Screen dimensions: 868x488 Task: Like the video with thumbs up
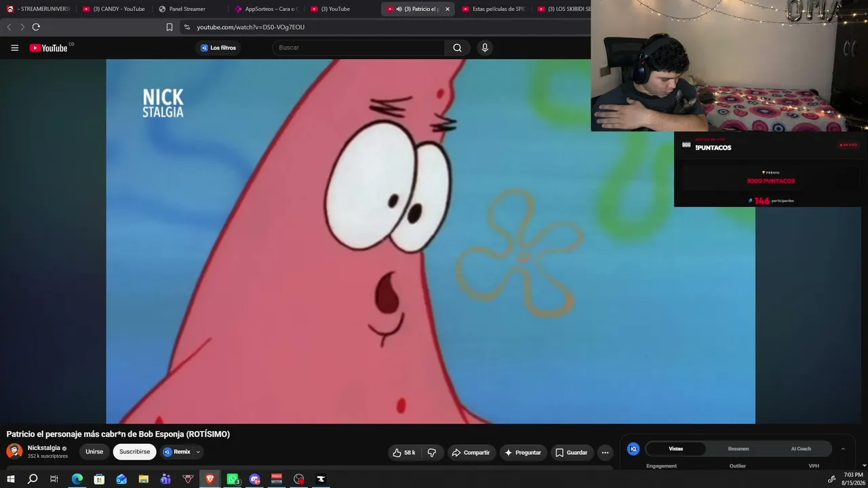pos(404,453)
